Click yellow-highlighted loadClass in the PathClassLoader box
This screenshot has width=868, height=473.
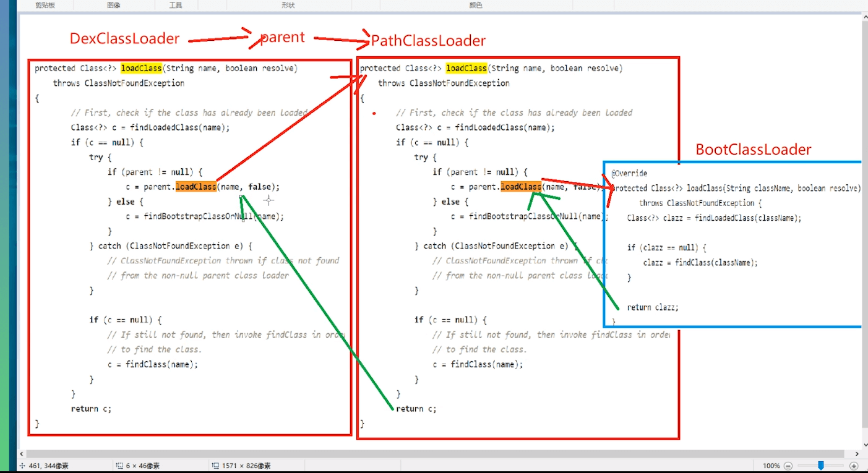(x=466, y=68)
